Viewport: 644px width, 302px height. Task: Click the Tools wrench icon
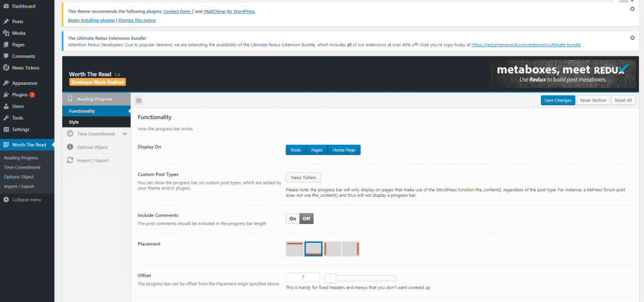[x=6, y=118]
